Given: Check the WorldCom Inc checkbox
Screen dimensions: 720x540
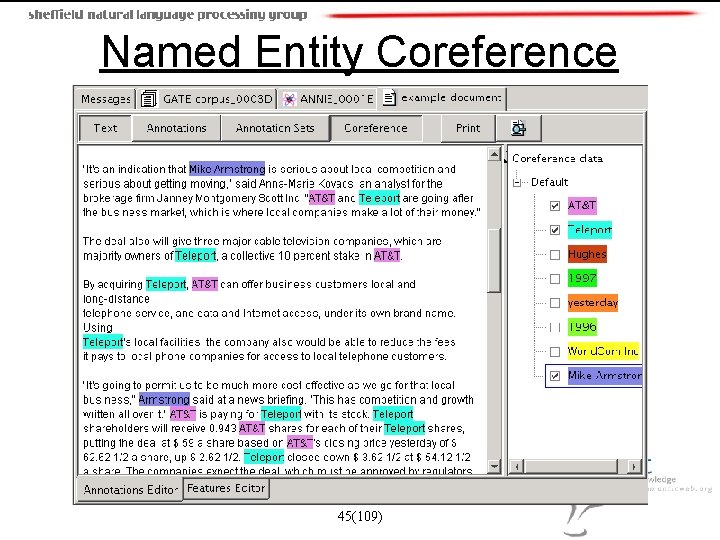Looking at the screenshot, I should pyautogui.click(x=555, y=351).
